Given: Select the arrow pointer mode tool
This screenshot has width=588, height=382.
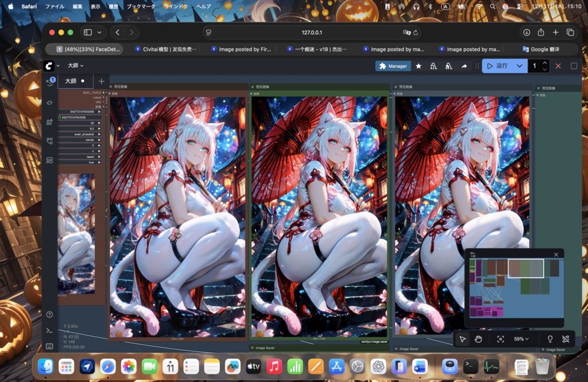Looking at the screenshot, I should click(x=462, y=339).
